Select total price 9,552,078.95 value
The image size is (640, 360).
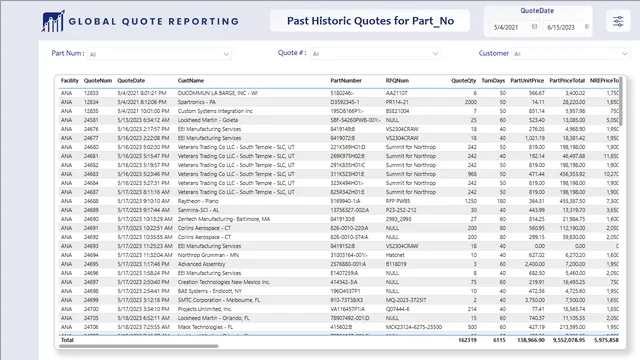click(x=569, y=340)
